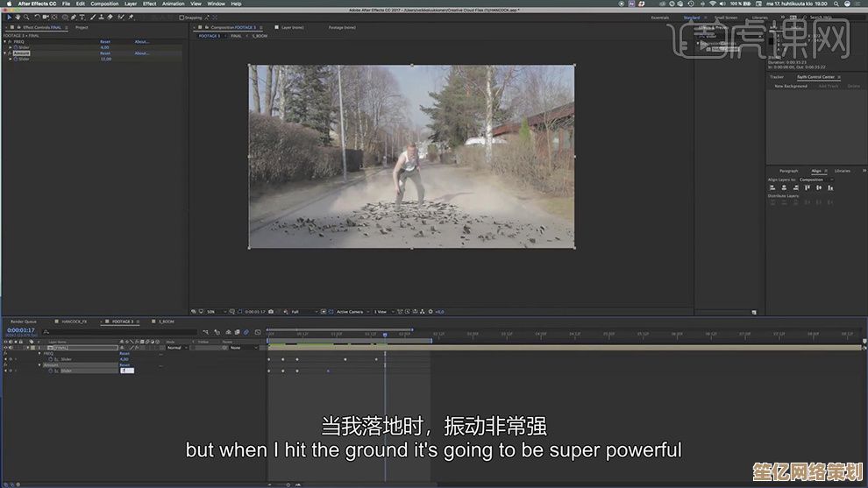This screenshot has width=868, height=488.
Task: Click the volume icon in menu bar
Action: click(x=722, y=4)
